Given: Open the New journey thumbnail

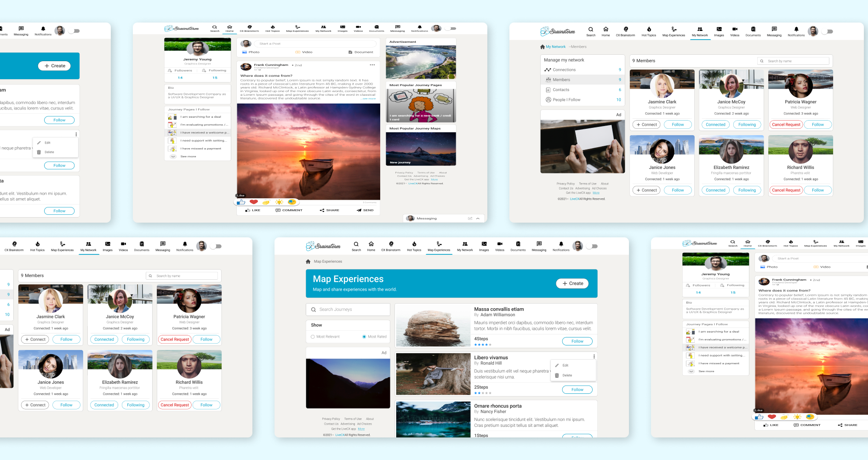Looking at the screenshot, I should (421, 149).
